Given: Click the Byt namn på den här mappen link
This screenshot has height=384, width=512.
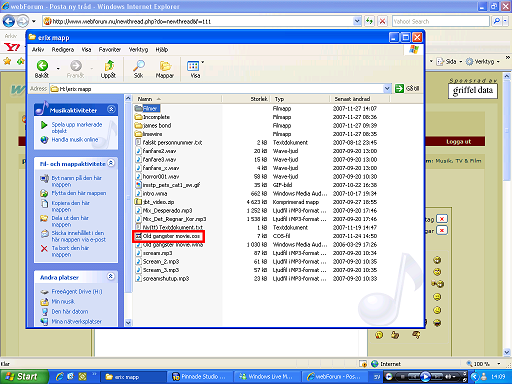Looking at the screenshot, I should (76, 181).
